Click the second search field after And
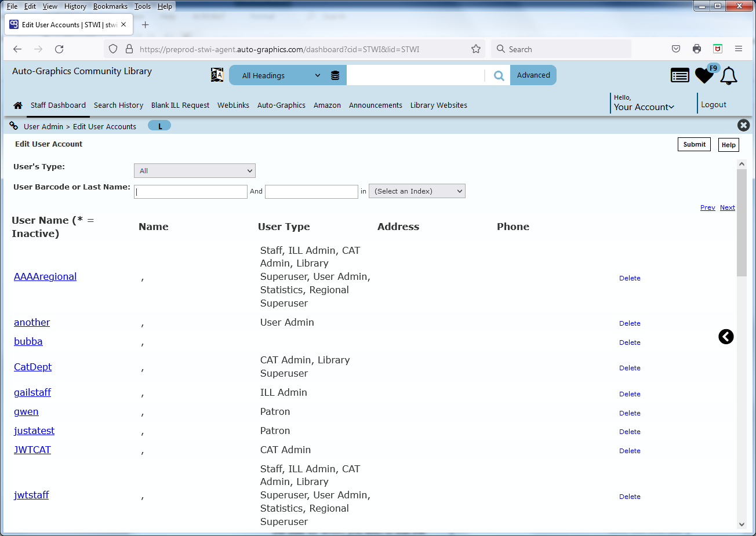Image resolution: width=756 pixels, height=536 pixels. (x=311, y=192)
